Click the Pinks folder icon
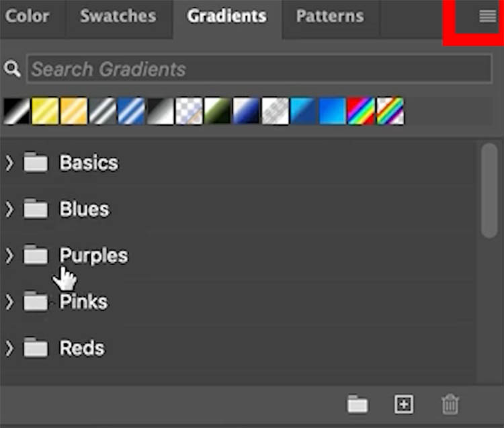Image resolution: width=504 pixels, height=428 pixels. click(x=36, y=302)
